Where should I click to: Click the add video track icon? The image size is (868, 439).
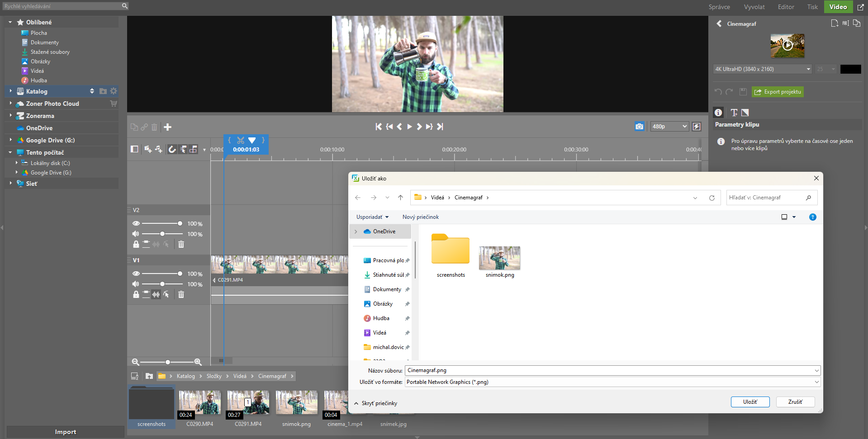click(x=148, y=149)
